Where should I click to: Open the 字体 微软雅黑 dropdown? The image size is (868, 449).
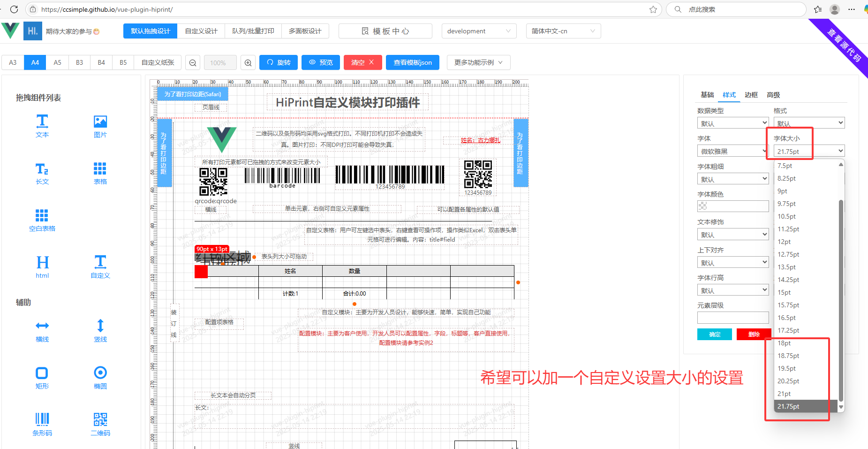point(733,151)
